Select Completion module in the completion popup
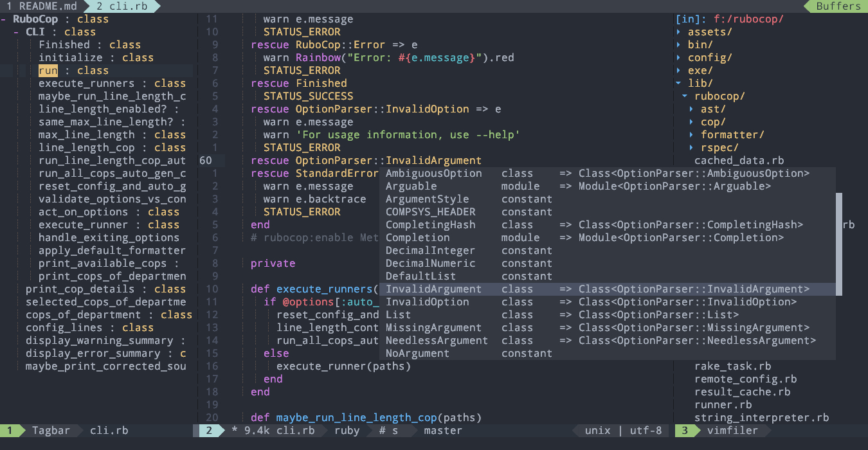 pyautogui.click(x=608, y=238)
